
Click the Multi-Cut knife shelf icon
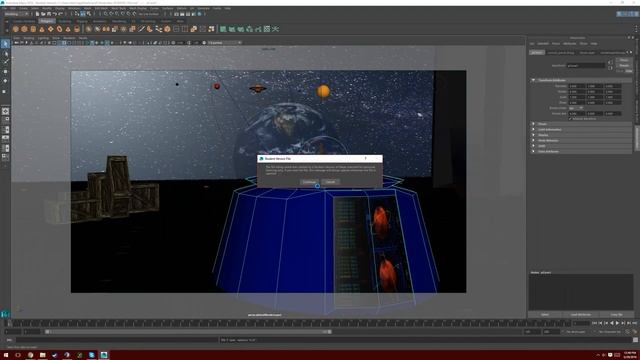coord(141,29)
